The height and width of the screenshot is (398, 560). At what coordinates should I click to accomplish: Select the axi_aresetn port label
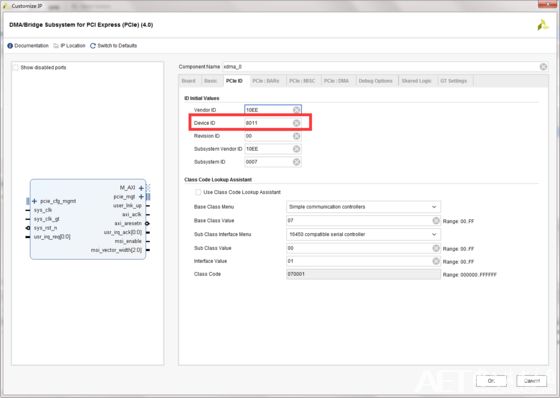pos(128,223)
